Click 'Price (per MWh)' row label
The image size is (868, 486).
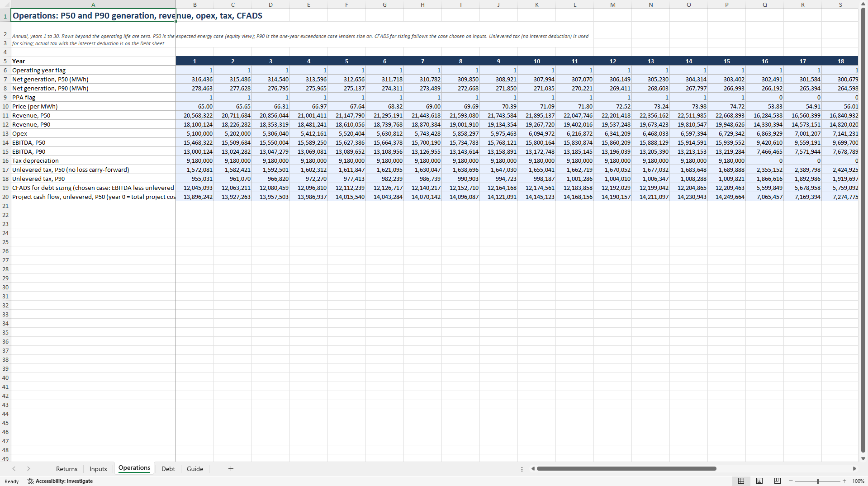pyautogui.click(x=35, y=106)
